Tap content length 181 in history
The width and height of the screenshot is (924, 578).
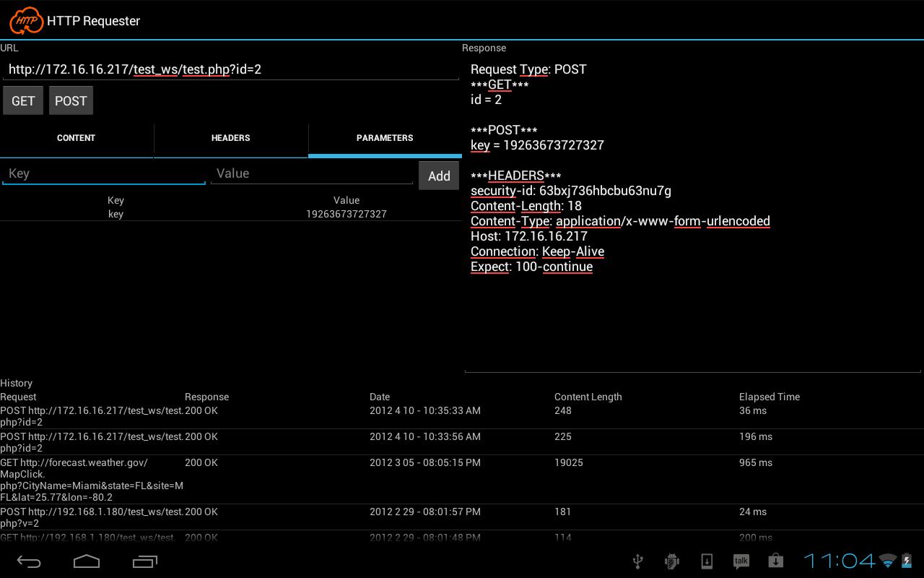pos(563,512)
